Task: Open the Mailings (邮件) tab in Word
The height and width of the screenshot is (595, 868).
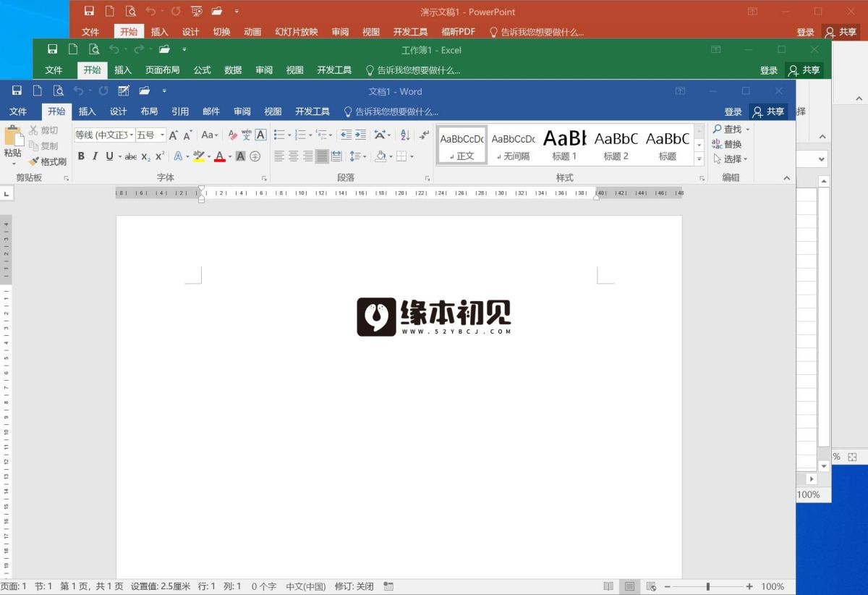Action: coord(211,111)
